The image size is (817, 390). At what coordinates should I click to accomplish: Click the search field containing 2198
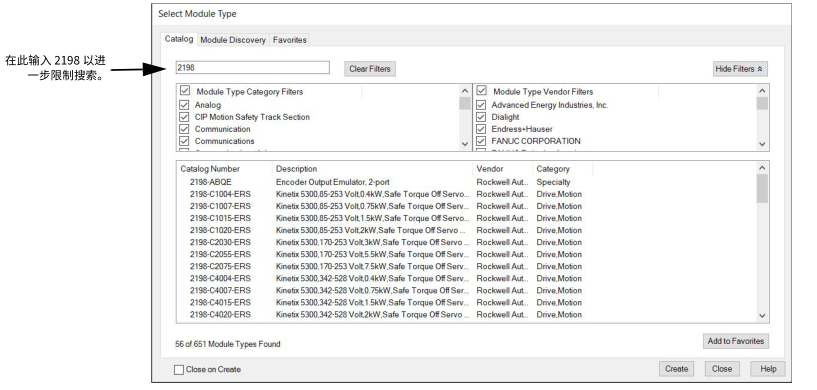(253, 68)
